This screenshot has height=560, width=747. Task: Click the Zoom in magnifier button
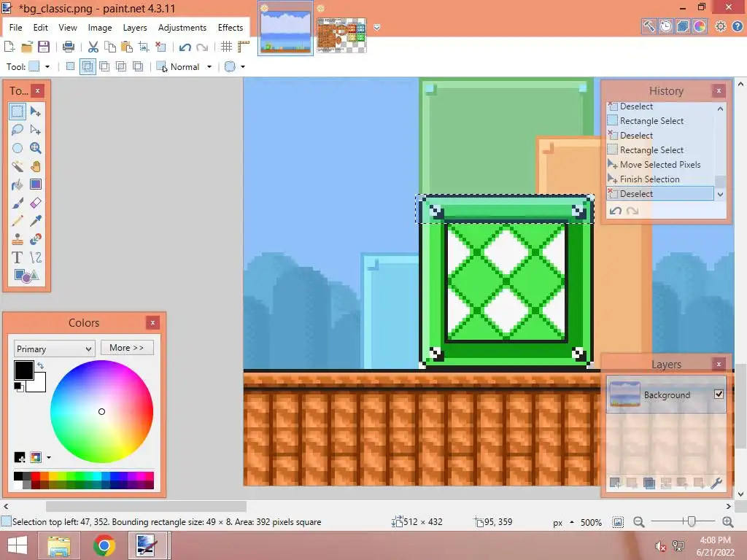(x=727, y=522)
